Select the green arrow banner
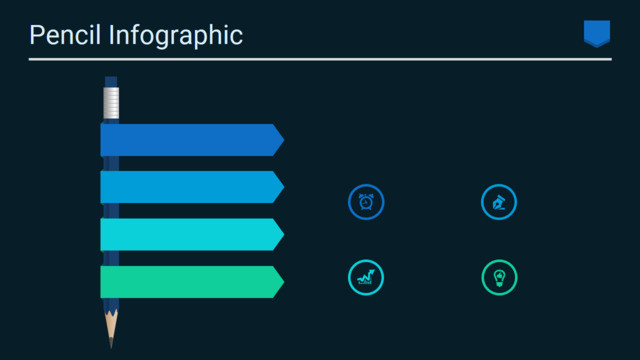This screenshot has height=360, width=640. 192,282
